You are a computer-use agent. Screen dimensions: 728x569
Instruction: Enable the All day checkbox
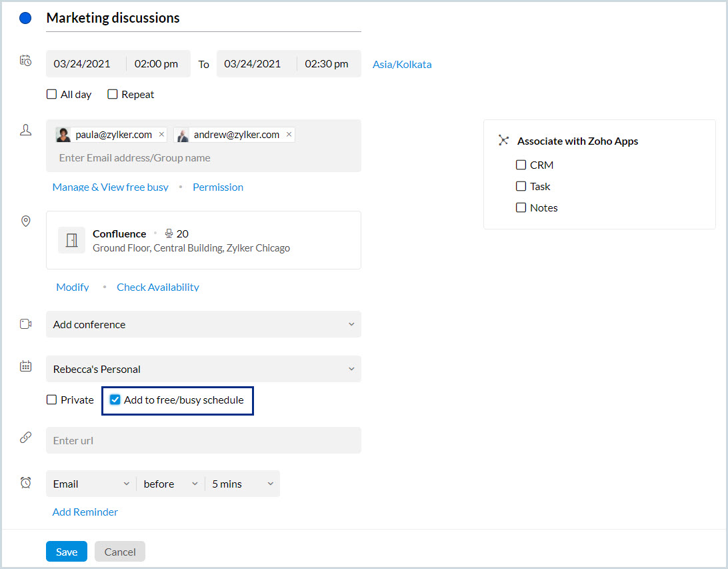pyautogui.click(x=51, y=95)
